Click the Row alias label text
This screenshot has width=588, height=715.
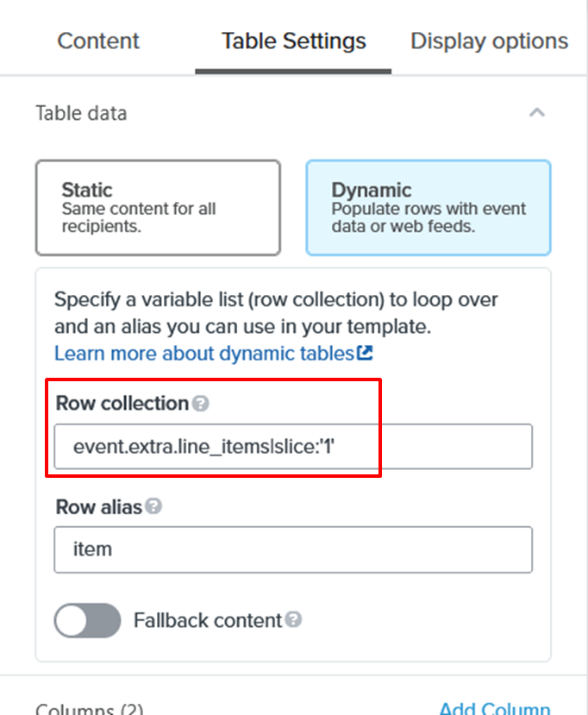98,507
